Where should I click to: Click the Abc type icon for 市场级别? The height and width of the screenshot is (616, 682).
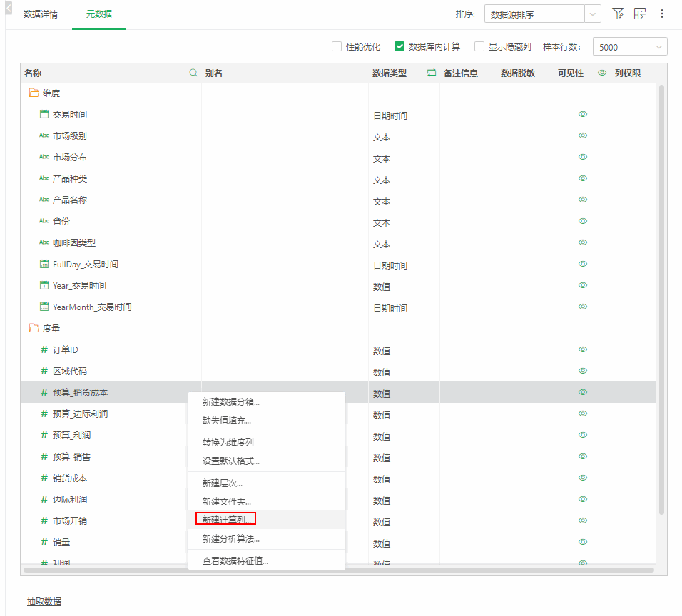pos(44,135)
